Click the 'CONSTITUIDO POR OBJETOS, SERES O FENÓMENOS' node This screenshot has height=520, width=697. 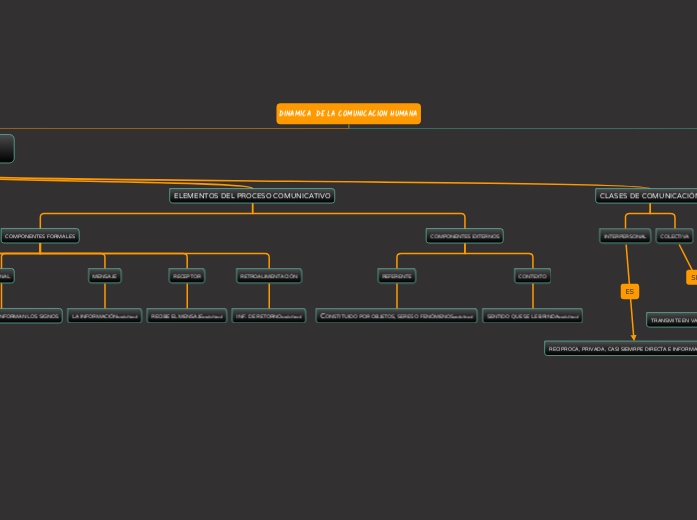tap(397, 316)
